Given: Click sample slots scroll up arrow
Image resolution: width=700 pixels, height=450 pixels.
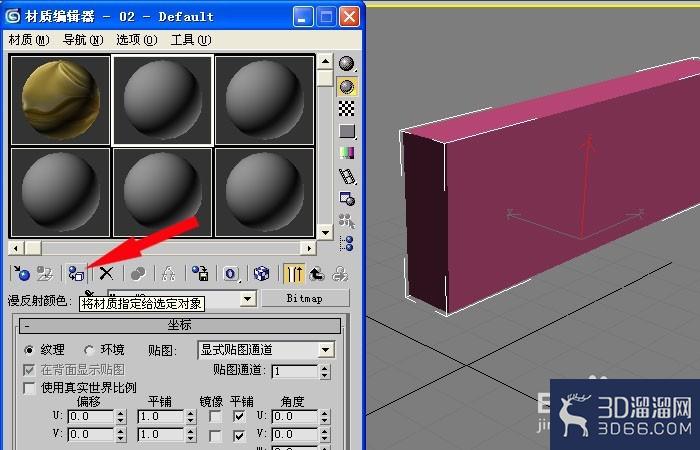Looking at the screenshot, I should 325,61.
